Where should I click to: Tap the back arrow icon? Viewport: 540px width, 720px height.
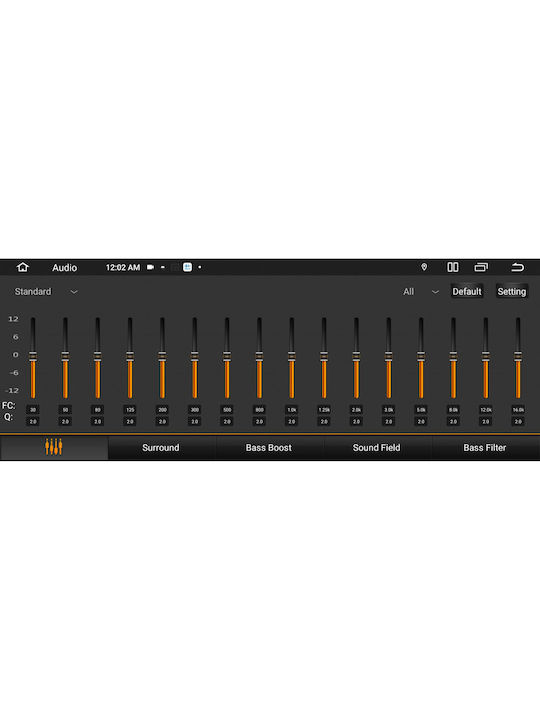click(x=518, y=267)
